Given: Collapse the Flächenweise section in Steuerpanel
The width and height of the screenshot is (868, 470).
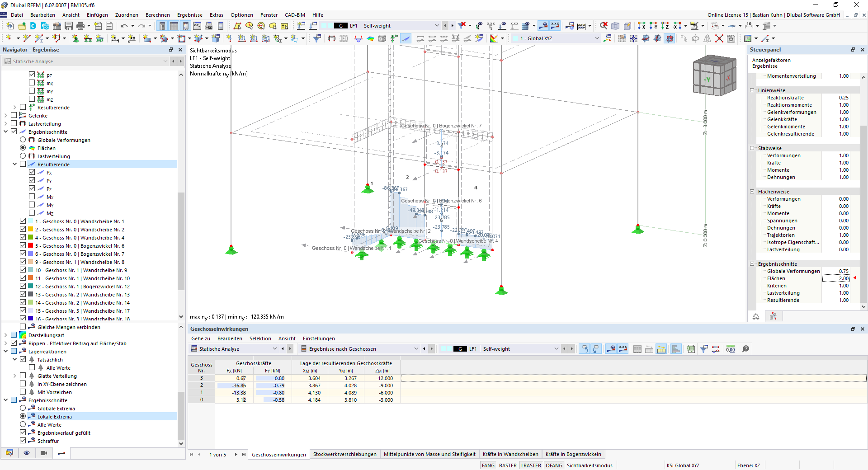Looking at the screenshot, I should pos(752,192).
